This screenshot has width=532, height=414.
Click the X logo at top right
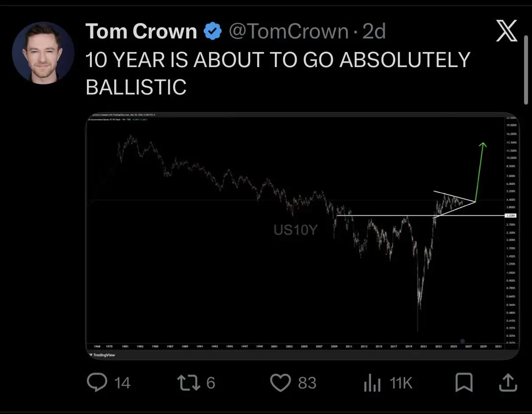tap(507, 32)
